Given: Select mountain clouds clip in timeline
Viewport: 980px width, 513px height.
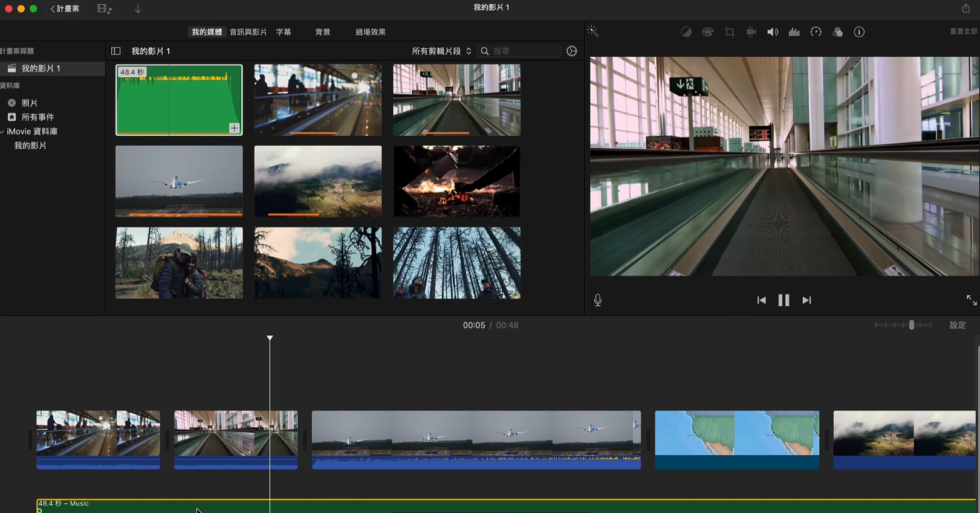Looking at the screenshot, I should [x=904, y=440].
